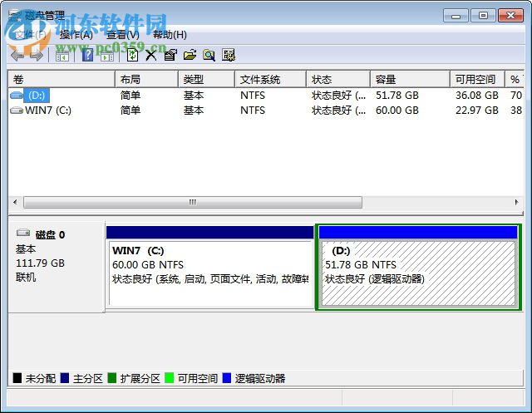
Task: Sort by the 布局 column header
Action: 146,80
